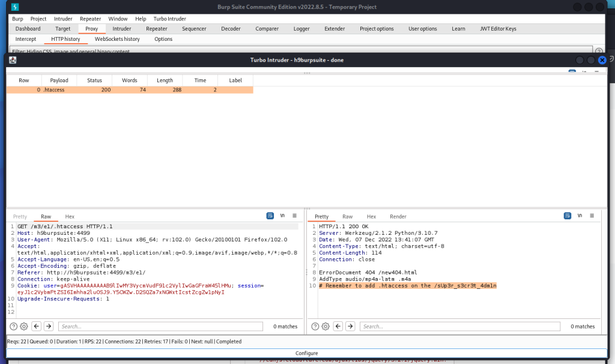Open the Window menu
Screen dimensions: 615x364
(x=118, y=19)
